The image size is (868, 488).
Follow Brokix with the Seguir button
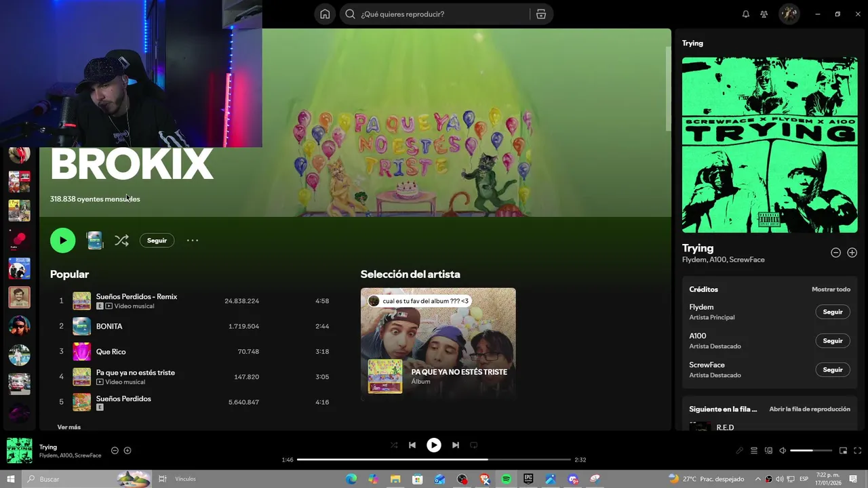click(157, 241)
